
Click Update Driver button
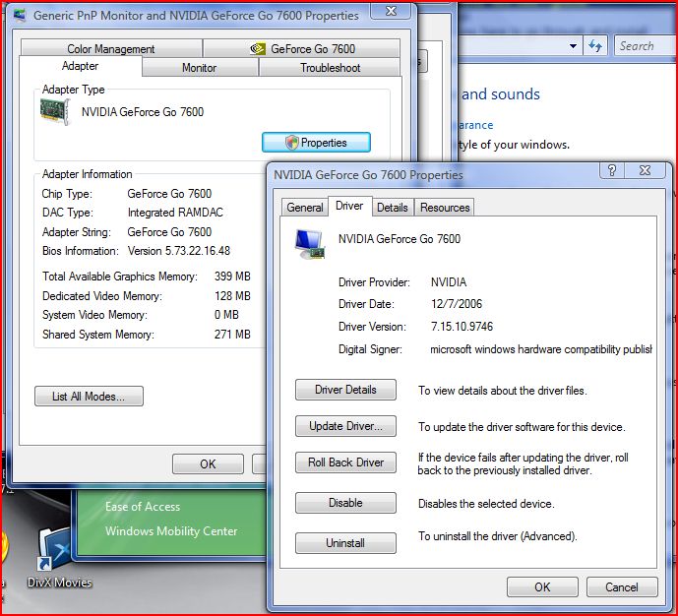pos(345,426)
